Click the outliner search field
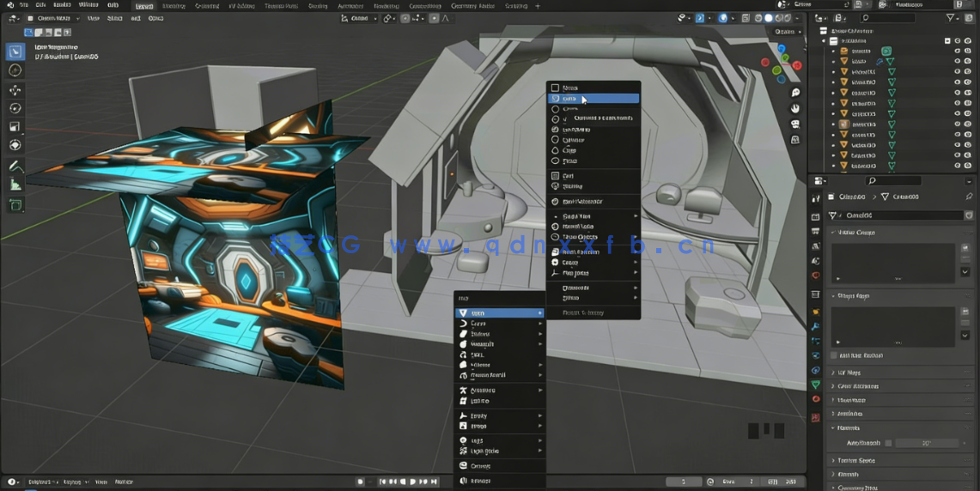Image resolution: width=980 pixels, height=491 pixels. [887, 18]
